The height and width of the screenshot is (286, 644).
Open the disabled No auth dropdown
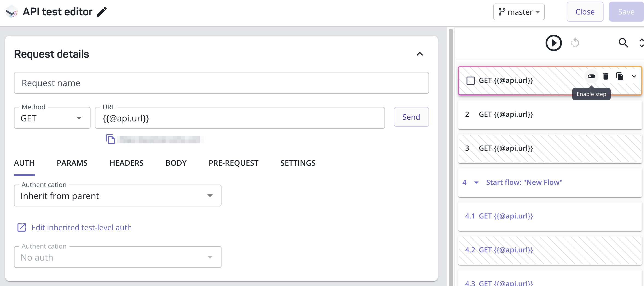118,257
